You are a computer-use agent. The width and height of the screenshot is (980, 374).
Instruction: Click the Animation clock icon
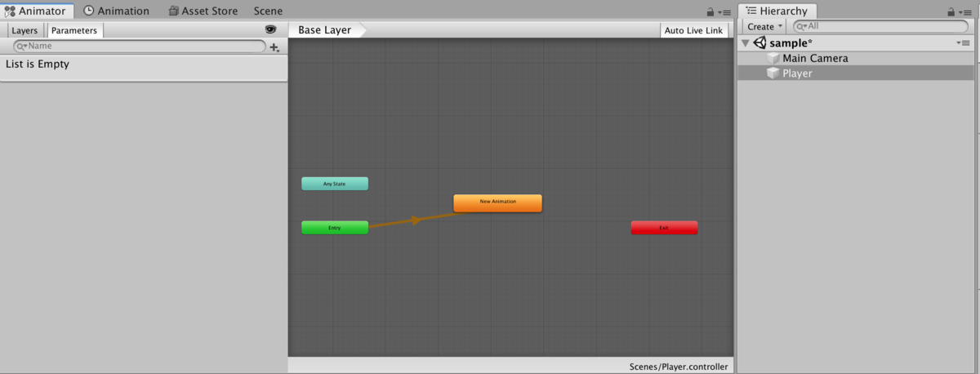tap(89, 11)
